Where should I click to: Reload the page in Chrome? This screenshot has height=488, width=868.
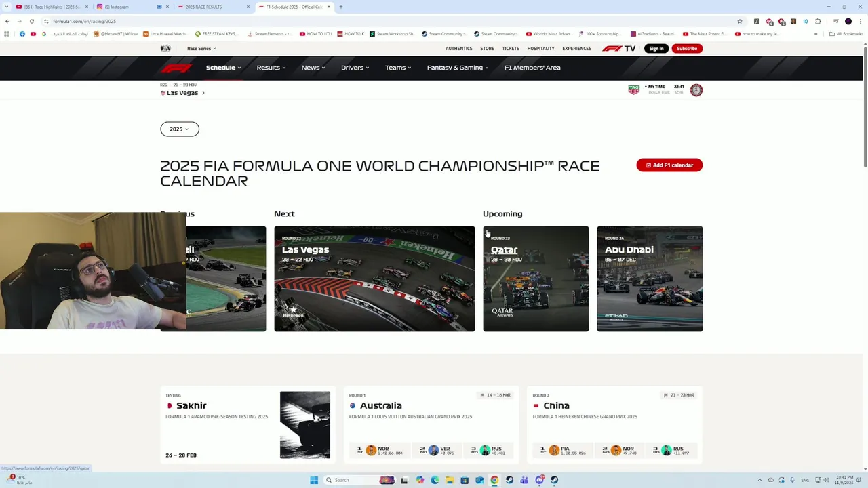[x=31, y=21]
